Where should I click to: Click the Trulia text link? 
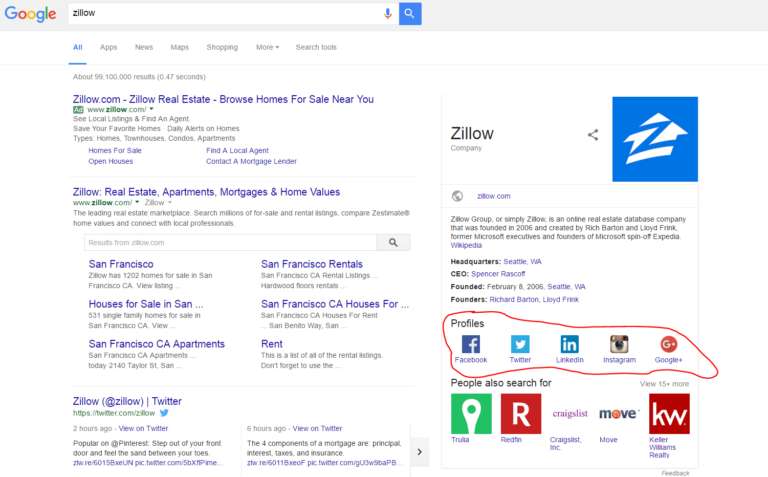click(460, 440)
